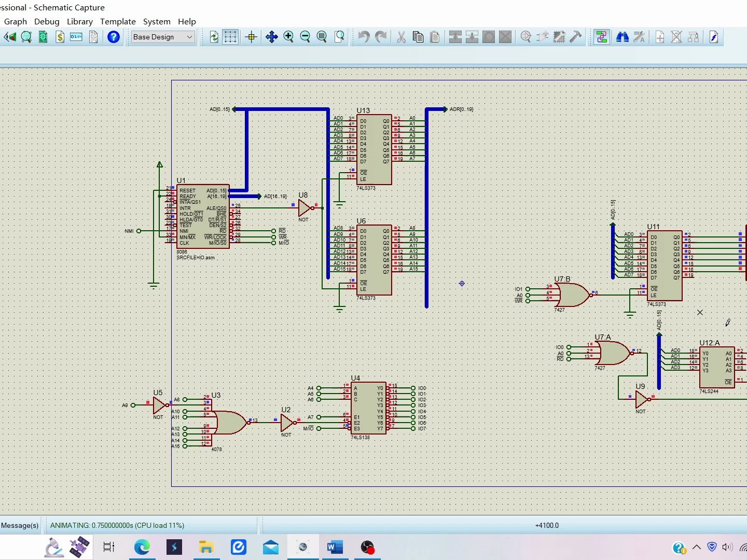Click the Zoom In magnifier icon
The height and width of the screenshot is (560, 747).
[x=288, y=37]
